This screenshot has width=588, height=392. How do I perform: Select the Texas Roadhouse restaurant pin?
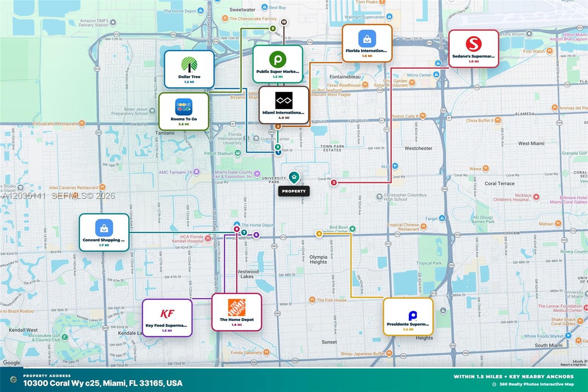tap(365, 85)
